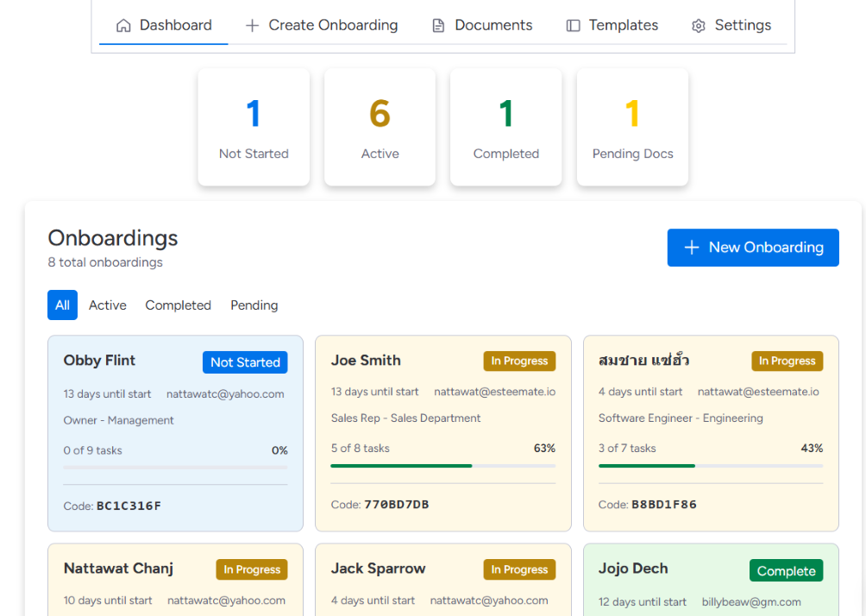Viewport: 866px width, 616px height.
Task: Click the In Progress badge on Jack Sparrow
Action: [x=519, y=569]
